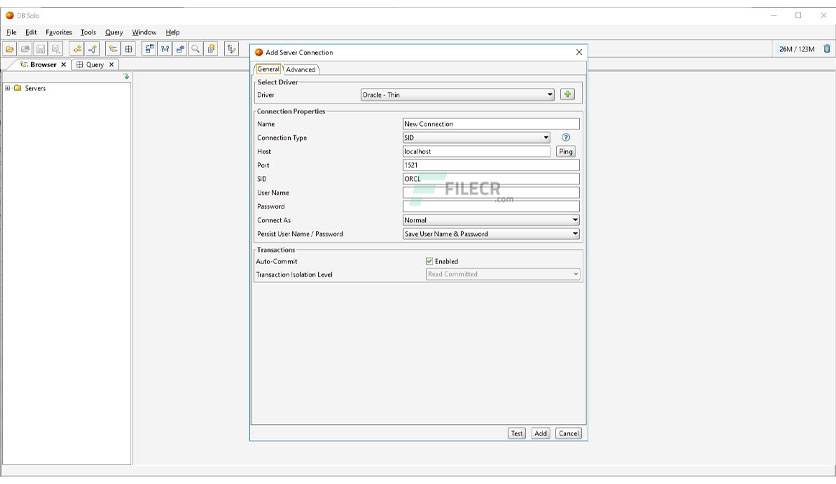Click the add connection toolbar icon

[x=77, y=49]
